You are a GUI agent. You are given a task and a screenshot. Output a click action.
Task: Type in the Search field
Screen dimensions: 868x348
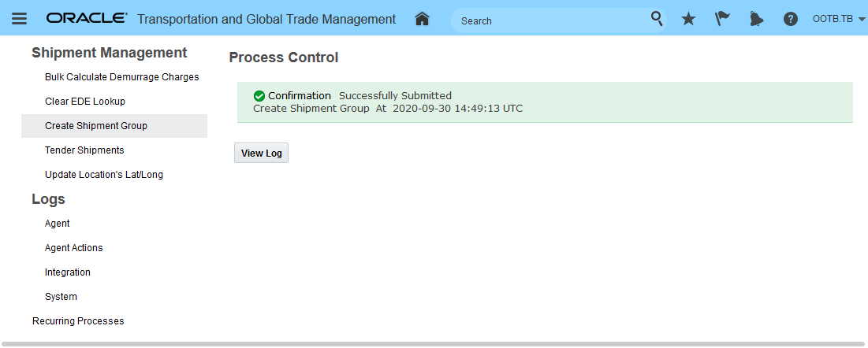pos(552,20)
